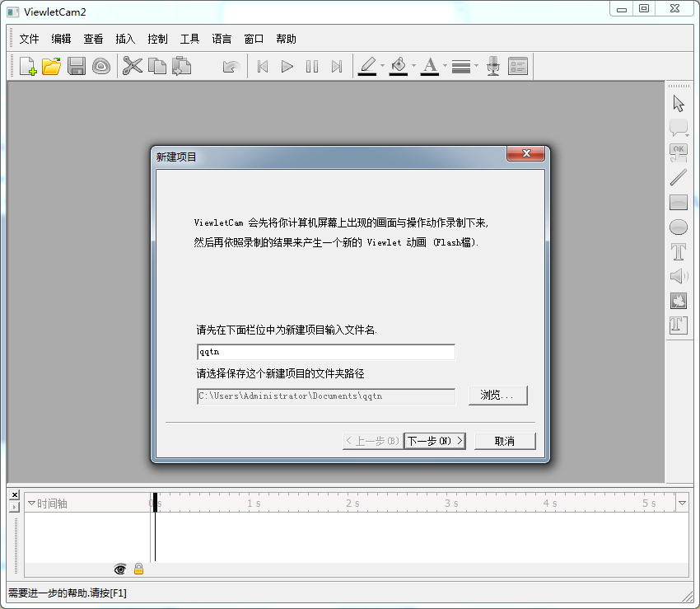The image size is (700, 609).
Task: Click the scissors Cut icon
Action: [132, 67]
